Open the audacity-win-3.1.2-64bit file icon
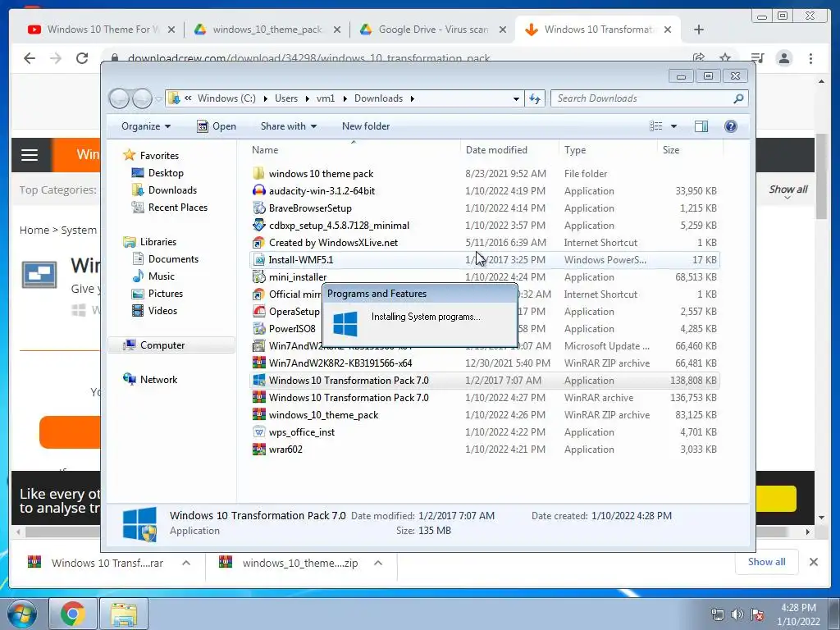The height and width of the screenshot is (630, 840). 258,190
